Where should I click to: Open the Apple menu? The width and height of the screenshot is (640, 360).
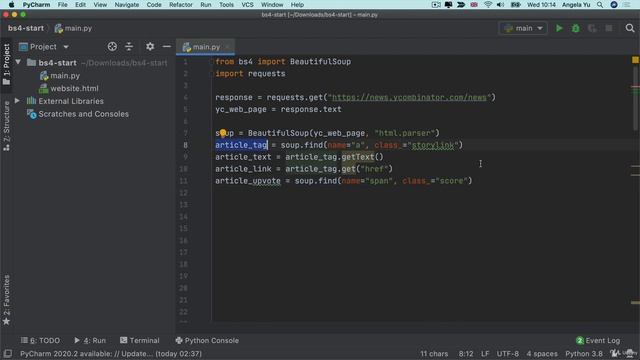(x=11, y=4)
